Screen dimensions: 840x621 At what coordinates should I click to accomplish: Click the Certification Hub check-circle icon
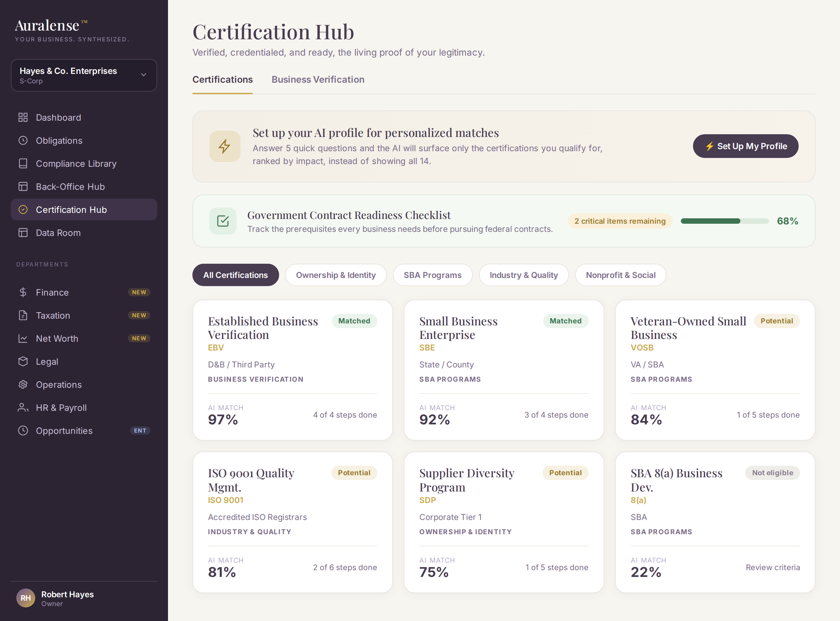tap(23, 209)
